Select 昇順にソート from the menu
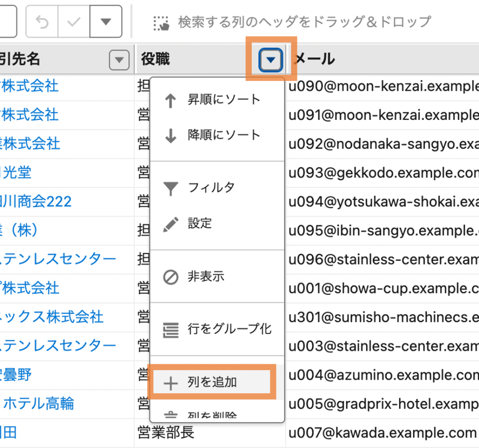The height and width of the screenshot is (448, 479). point(224,100)
